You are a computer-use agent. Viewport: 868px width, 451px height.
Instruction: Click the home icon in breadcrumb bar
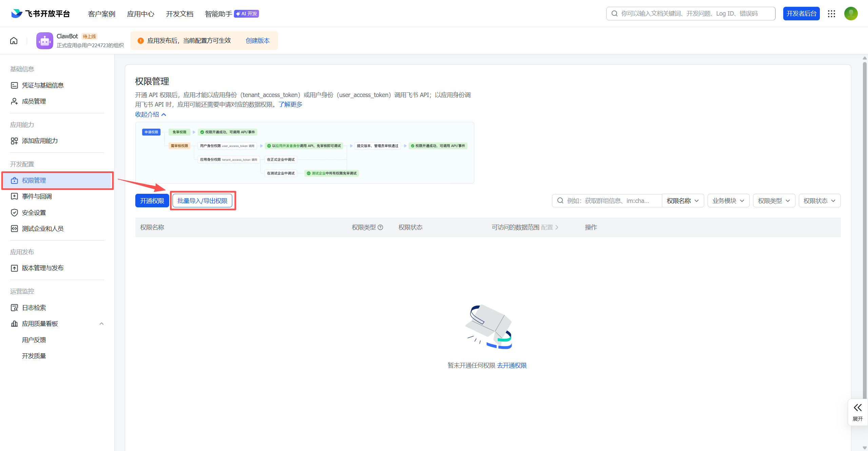click(14, 41)
